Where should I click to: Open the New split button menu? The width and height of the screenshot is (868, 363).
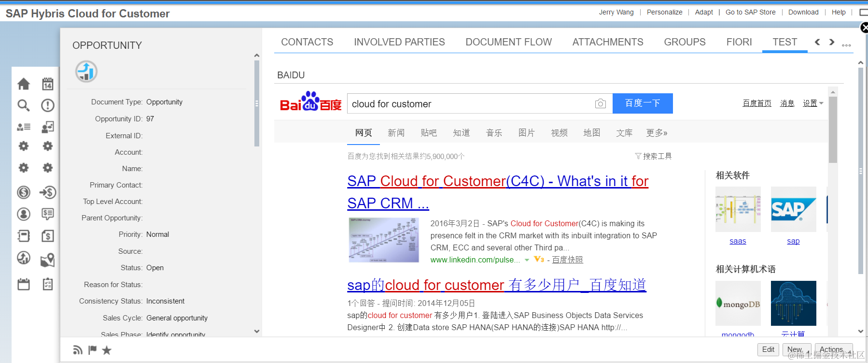tap(797, 349)
